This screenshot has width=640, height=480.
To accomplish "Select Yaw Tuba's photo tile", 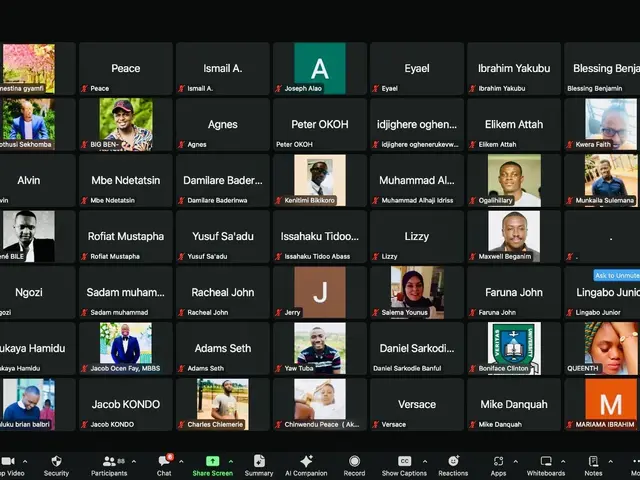I will click(320, 348).
